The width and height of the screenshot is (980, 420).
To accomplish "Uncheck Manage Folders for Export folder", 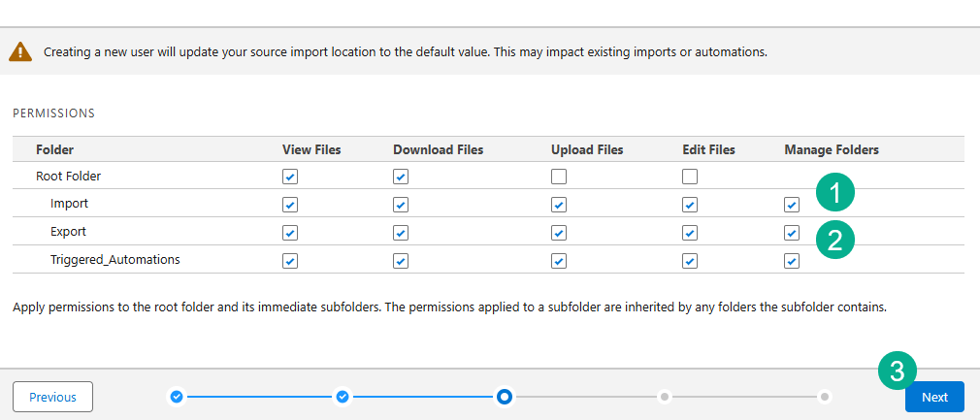I will [792, 233].
